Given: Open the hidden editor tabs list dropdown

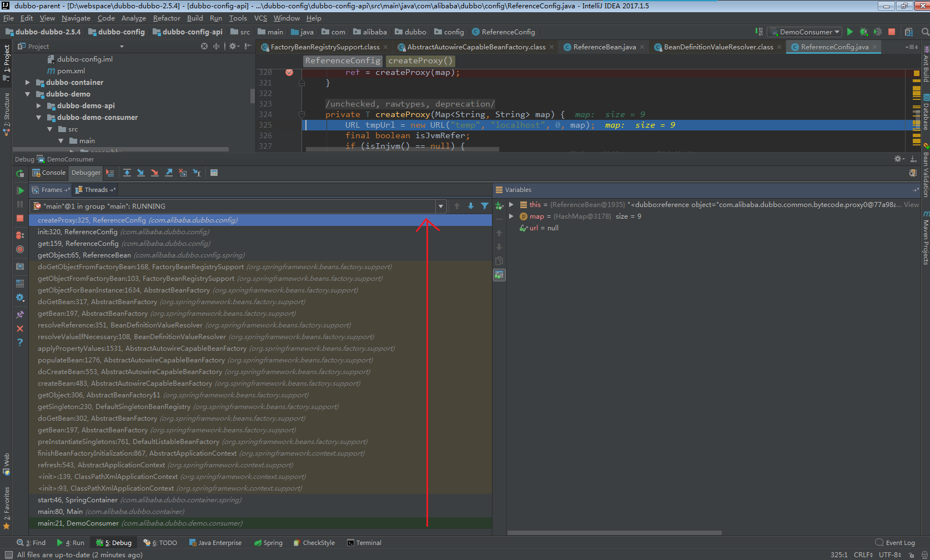Looking at the screenshot, I should coord(911,47).
